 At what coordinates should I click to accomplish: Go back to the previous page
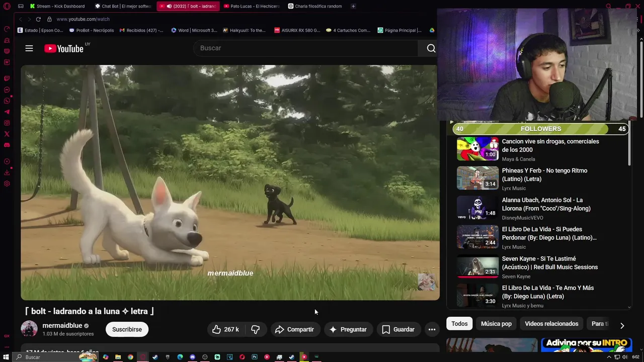[20, 19]
